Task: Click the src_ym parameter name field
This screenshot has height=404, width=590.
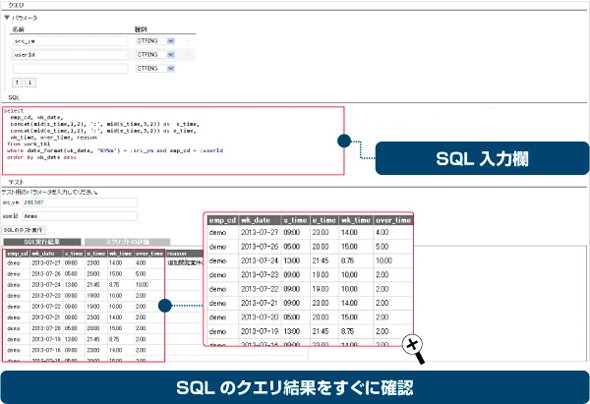Action: pos(71,41)
